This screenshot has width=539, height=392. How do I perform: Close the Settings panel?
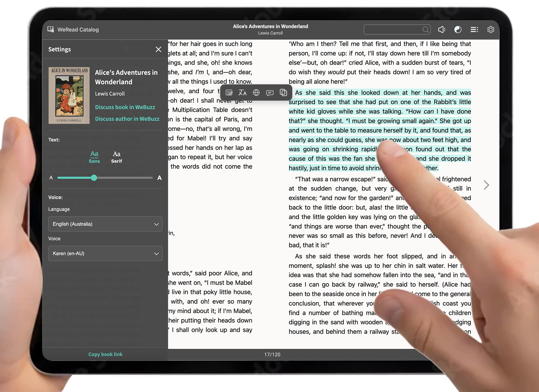pos(158,49)
